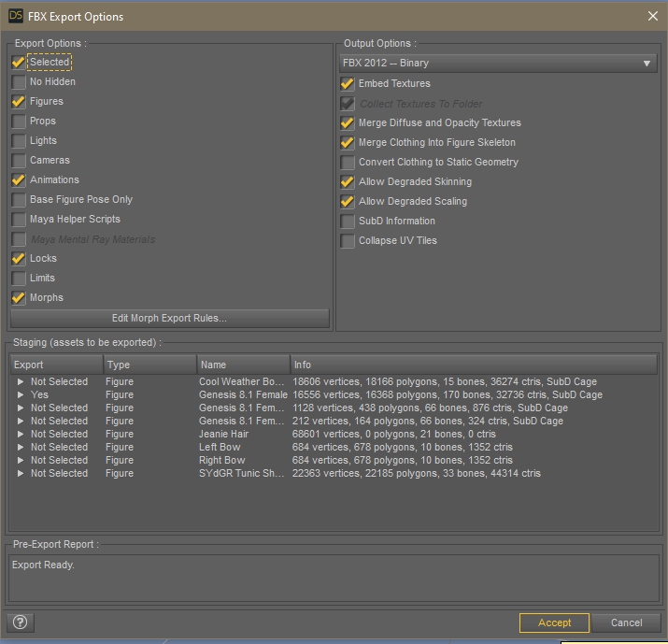Uncheck the Morphs option
Image resolution: width=668 pixels, height=644 pixels.
click(19, 297)
